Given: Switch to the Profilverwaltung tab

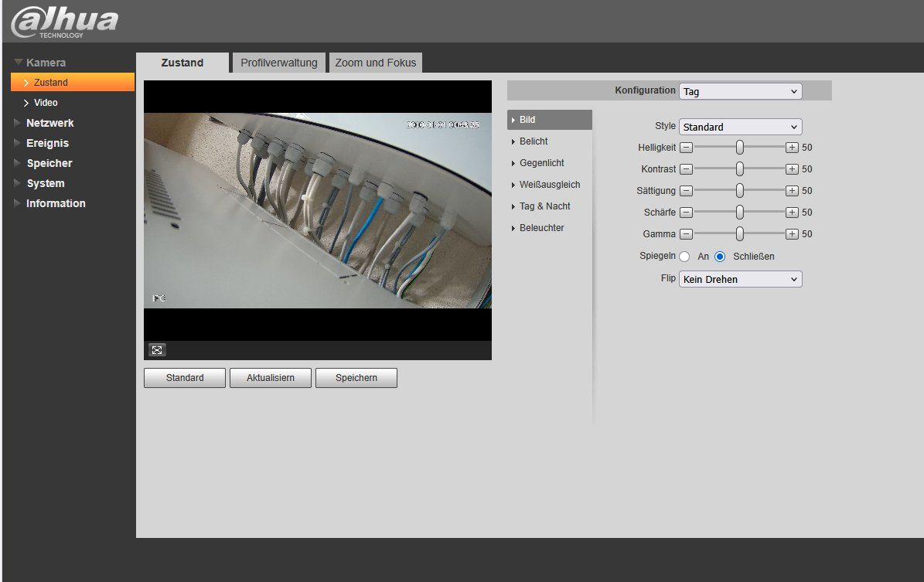Looking at the screenshot, I should click(278, 63).
